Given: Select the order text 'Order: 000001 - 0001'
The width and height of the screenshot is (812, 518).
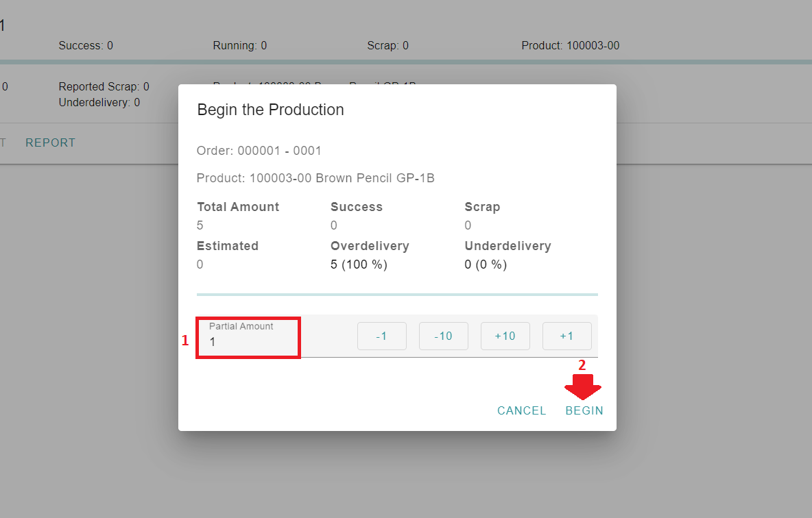Looking at the screenshot, I should pyautogui.click(x=259, y=151).
